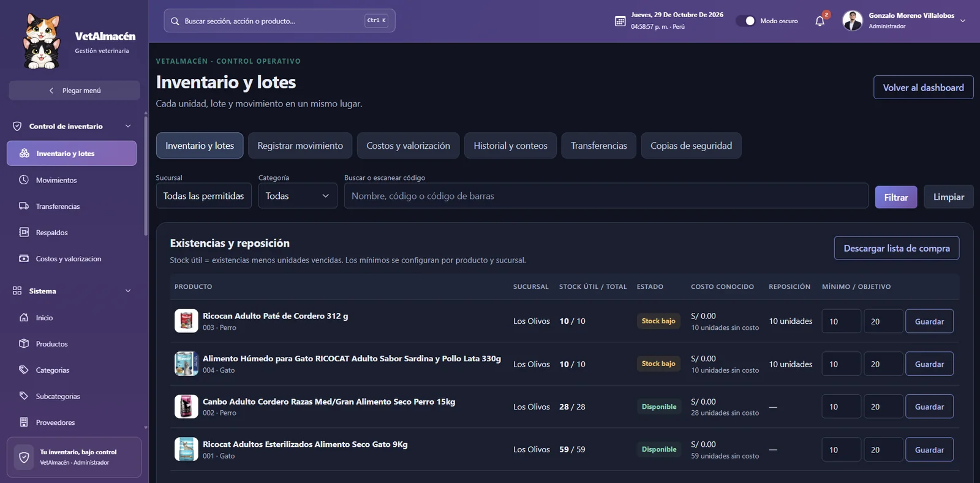Image resolution: width=980 pixels, height=483 pixels.
Task: Switch to Costos y valorización tab
Action: [409, 146]
